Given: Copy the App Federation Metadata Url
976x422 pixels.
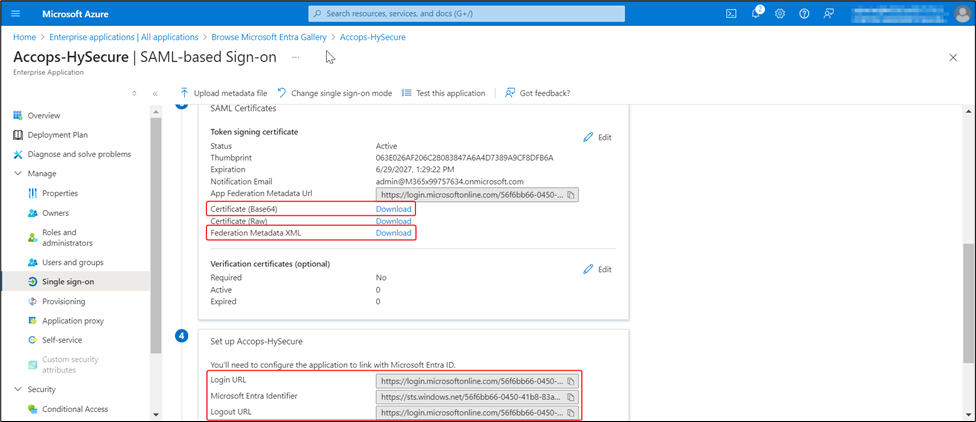Looking at the screenshot, I should [x=570, y=195].
